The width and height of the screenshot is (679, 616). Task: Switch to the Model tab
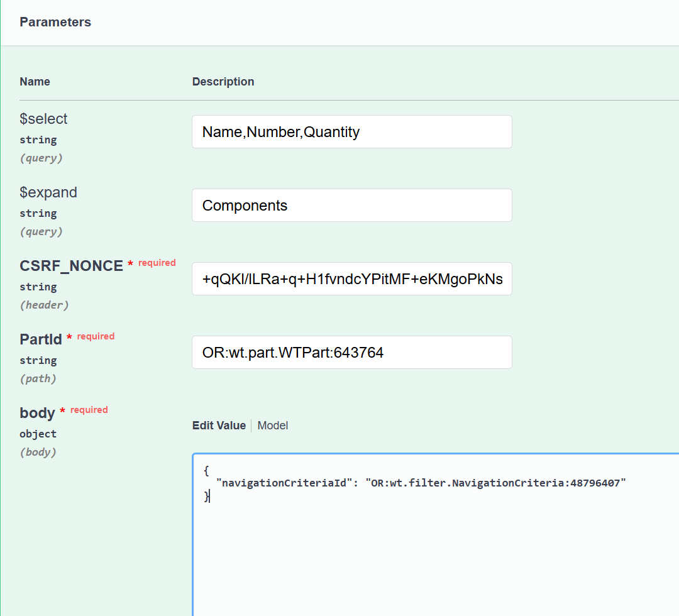pos(272,426)
